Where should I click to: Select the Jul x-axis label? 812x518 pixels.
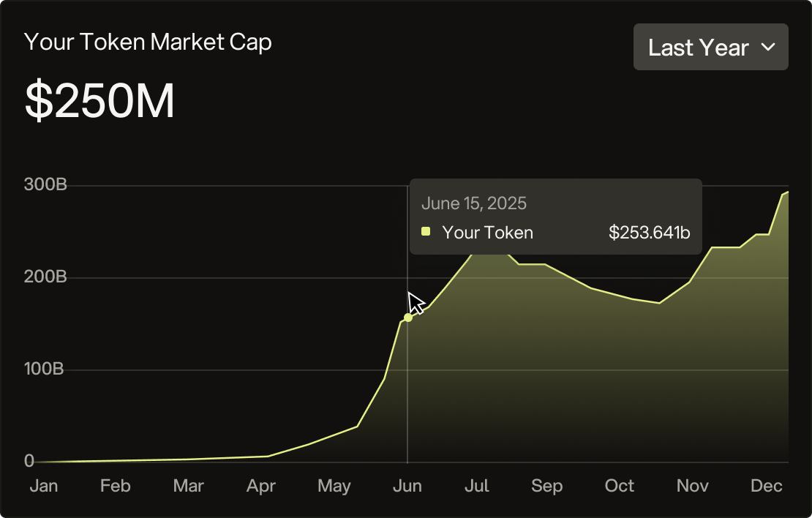point(477,486)
